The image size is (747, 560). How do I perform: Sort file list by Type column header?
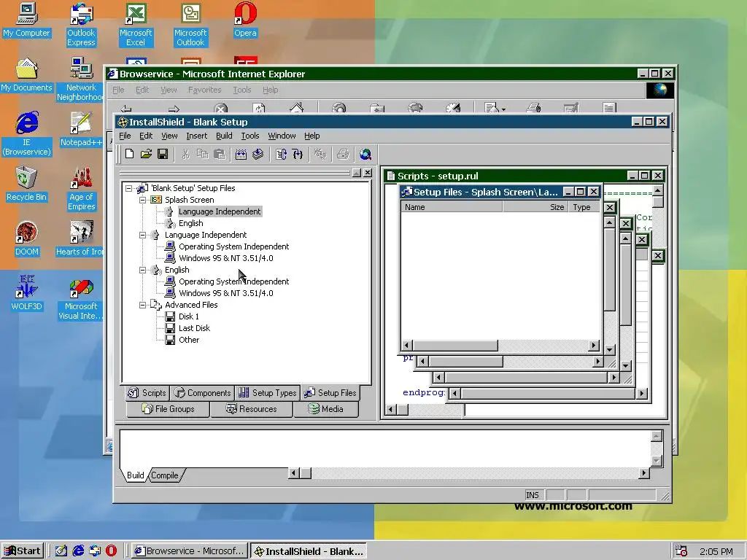(584, 207)
